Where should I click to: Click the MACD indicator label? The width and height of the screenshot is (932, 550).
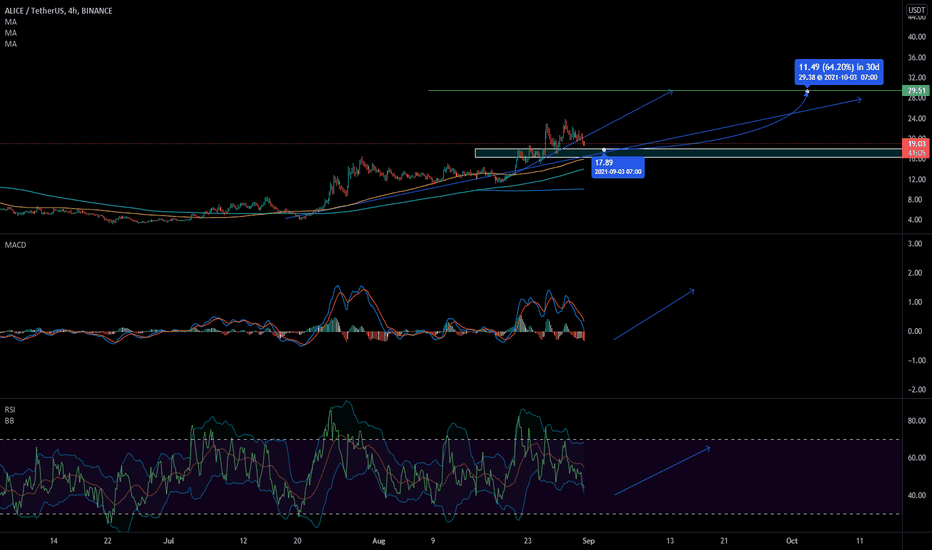15,245
